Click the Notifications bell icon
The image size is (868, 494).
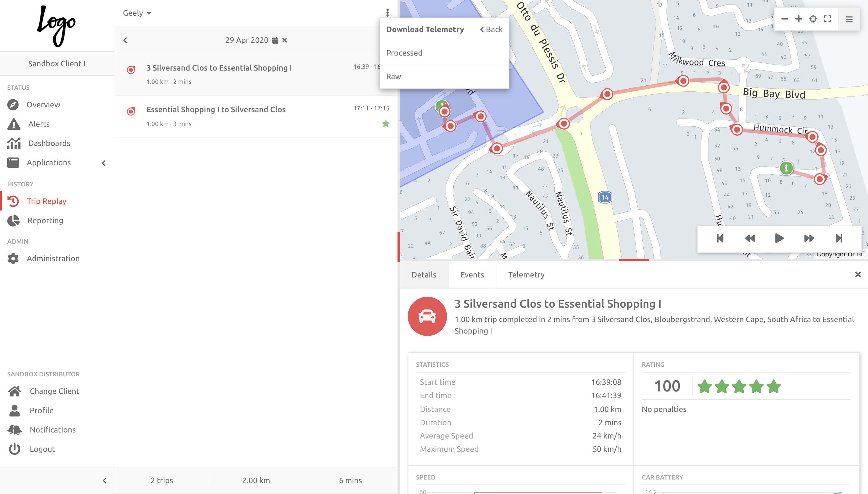[x=14, y=429]
